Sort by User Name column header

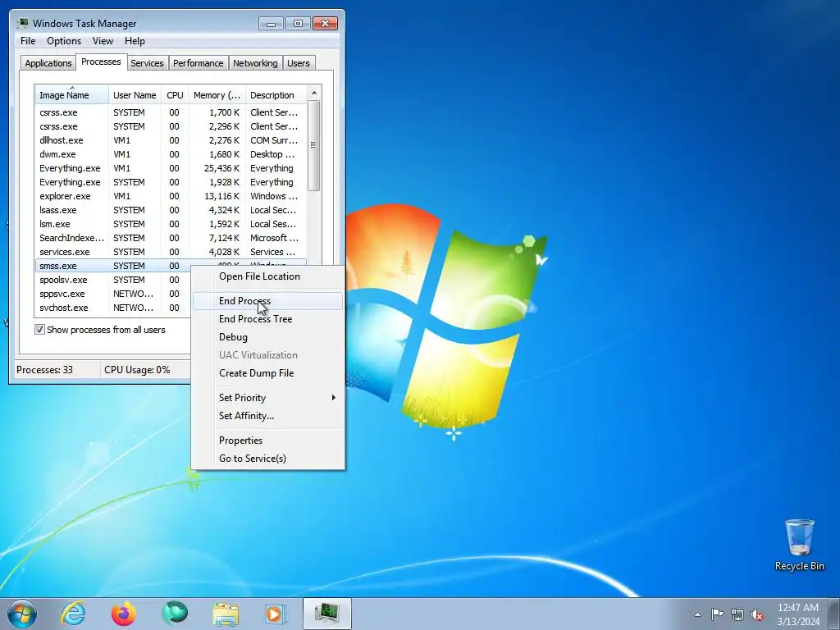pos(135,95)
